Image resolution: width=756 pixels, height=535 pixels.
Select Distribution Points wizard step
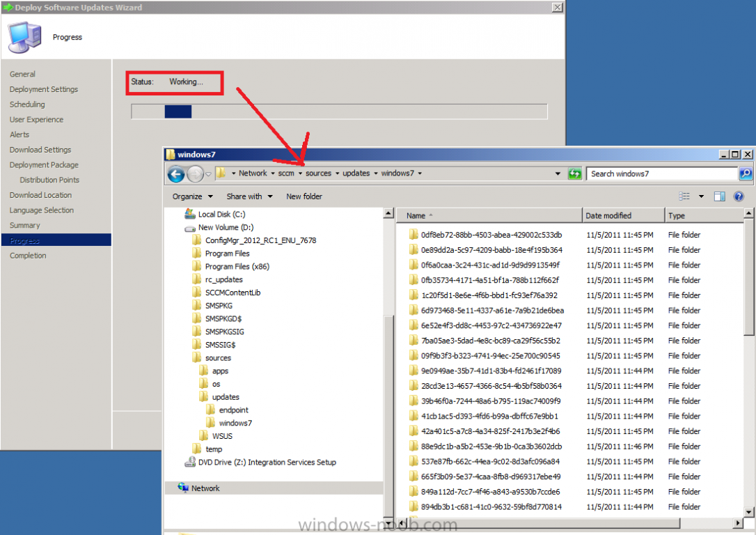tap(49, 180)
